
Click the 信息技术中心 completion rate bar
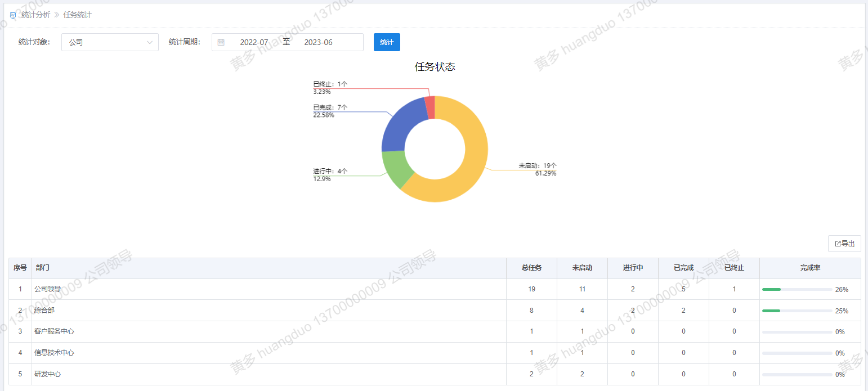797,353
